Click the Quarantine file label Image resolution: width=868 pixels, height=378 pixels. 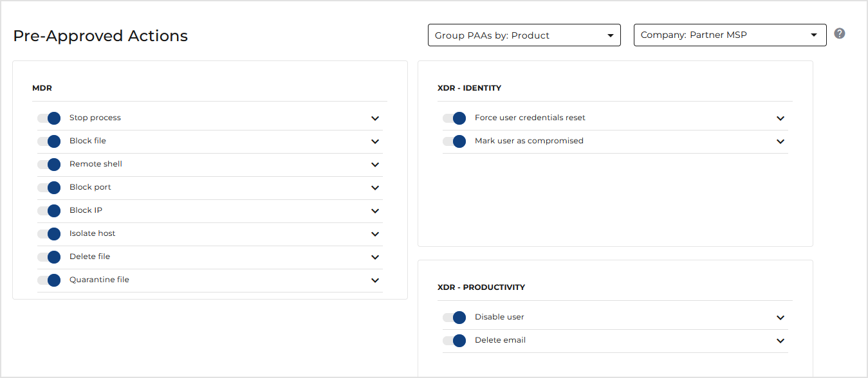(99, 280)
